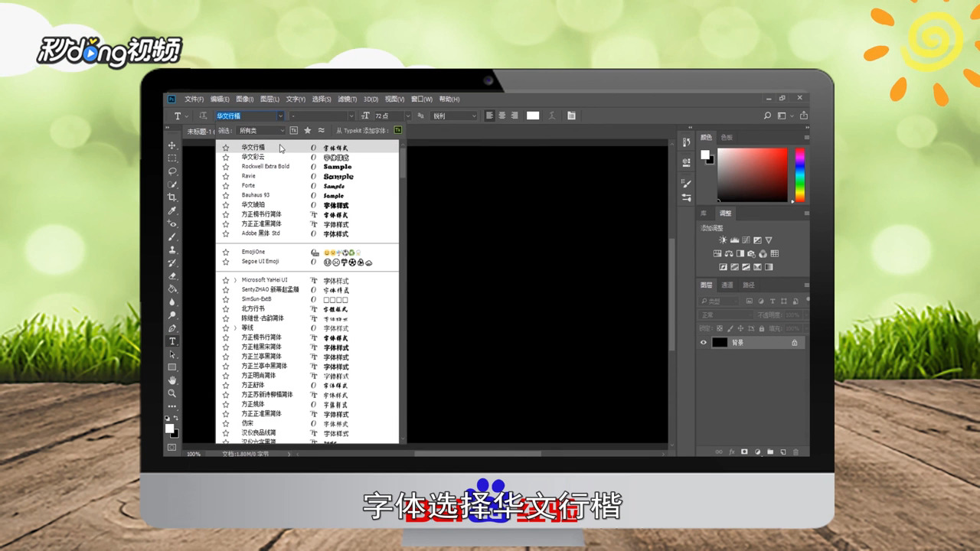
Task: Select the Rectangle shape tool
Action: 172,367
